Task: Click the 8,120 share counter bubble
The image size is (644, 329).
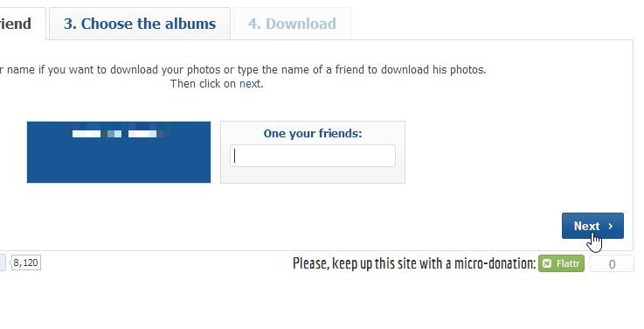Action: tap(26, 262)
